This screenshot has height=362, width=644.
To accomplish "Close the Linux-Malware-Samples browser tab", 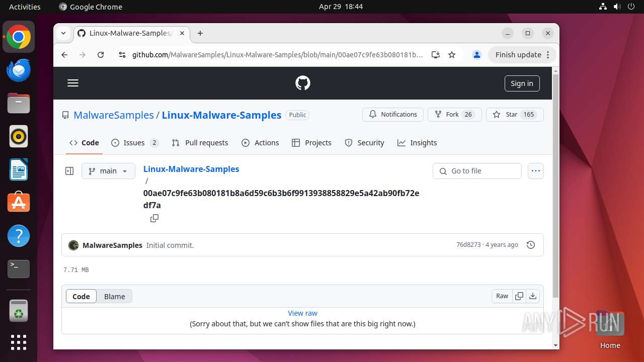I will point(182,33).
